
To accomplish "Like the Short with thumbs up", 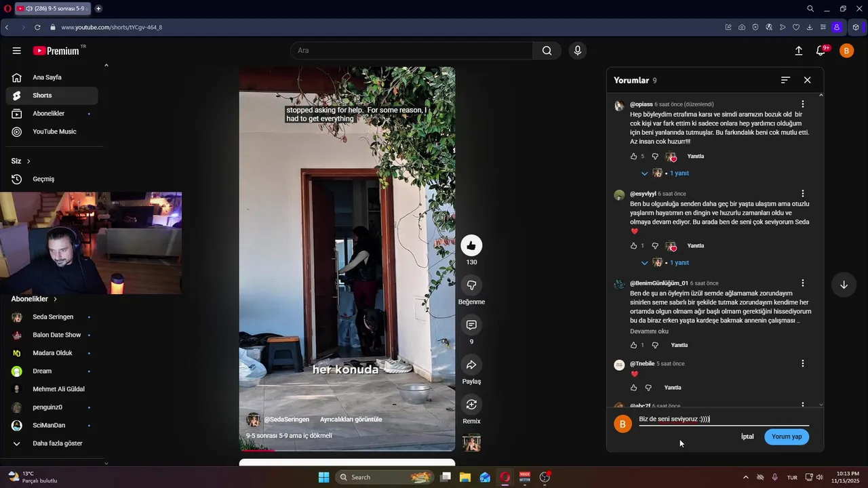I will point(471,245).
